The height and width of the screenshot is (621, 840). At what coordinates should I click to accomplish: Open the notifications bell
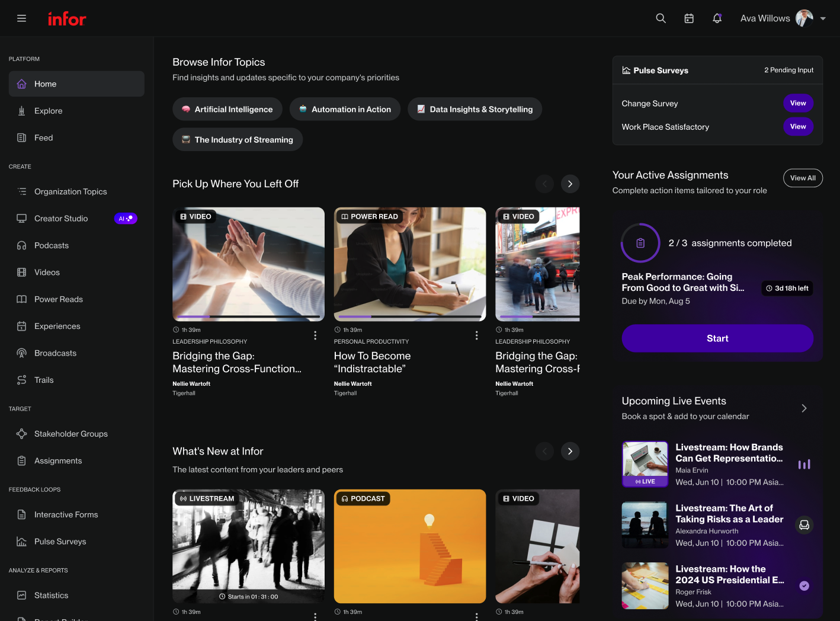pyautogui.click(x=717, y=18)
